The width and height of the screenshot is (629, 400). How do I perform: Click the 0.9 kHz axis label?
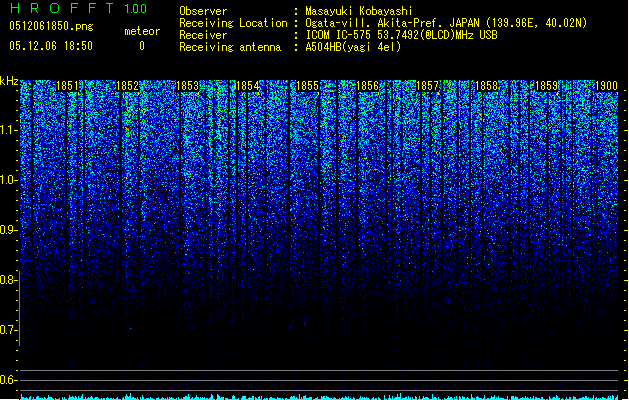[8, 230]
